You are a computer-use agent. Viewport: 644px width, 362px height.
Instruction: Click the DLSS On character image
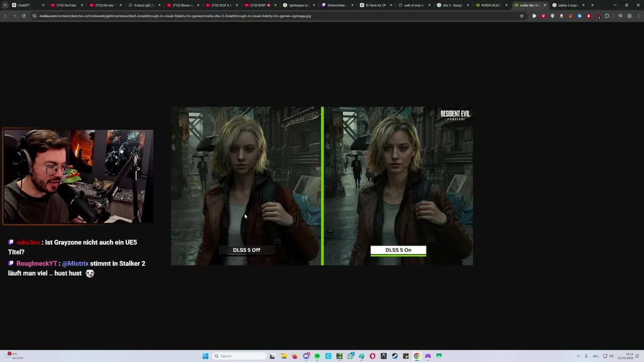(398, 186)
